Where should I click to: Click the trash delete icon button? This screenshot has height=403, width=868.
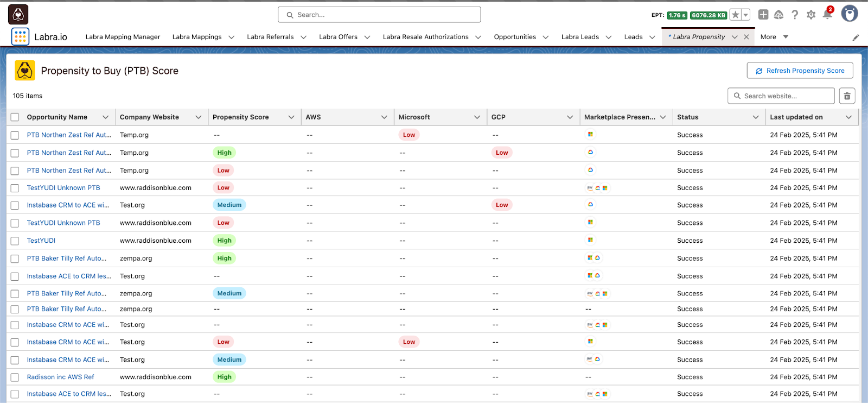click(x=847, y=96)
